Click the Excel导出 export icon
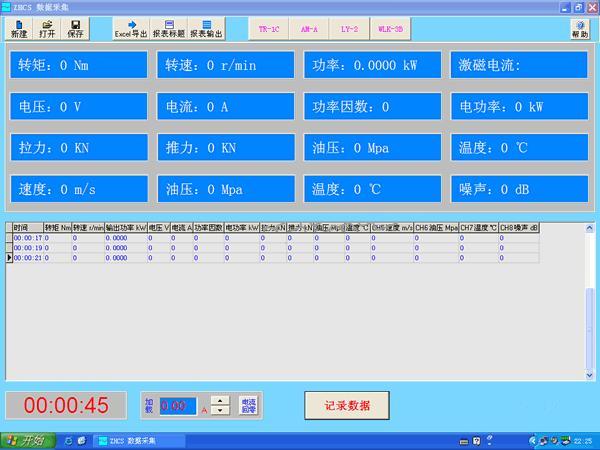This screenshot has height=450, width=600. pos(130,28)
